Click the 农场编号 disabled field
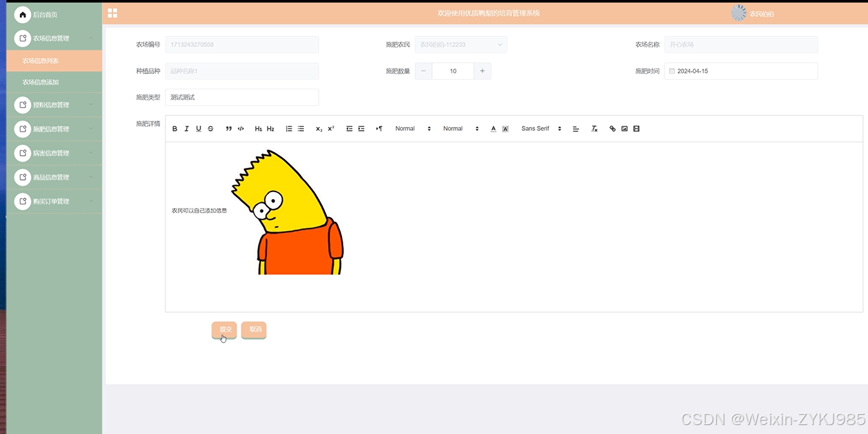This screenshot has width=868, height=434. coord(242,45)
